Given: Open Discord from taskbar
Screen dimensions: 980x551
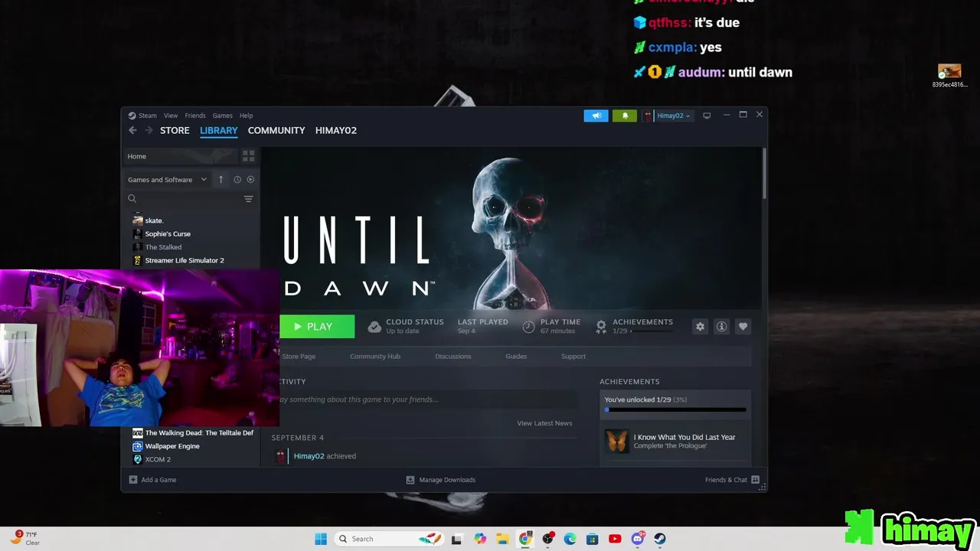Looking at the screenshot, I should (638, 539).
